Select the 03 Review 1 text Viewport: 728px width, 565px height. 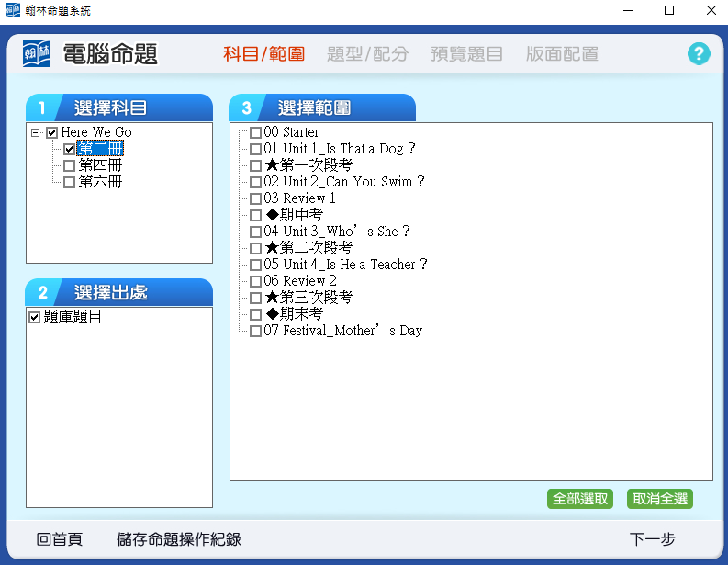[299, 198]
